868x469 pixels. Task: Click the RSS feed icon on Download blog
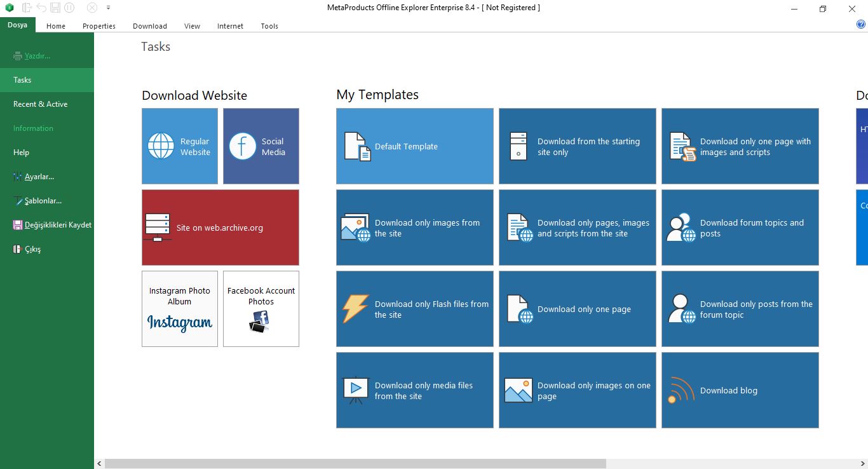pos(681,390)
